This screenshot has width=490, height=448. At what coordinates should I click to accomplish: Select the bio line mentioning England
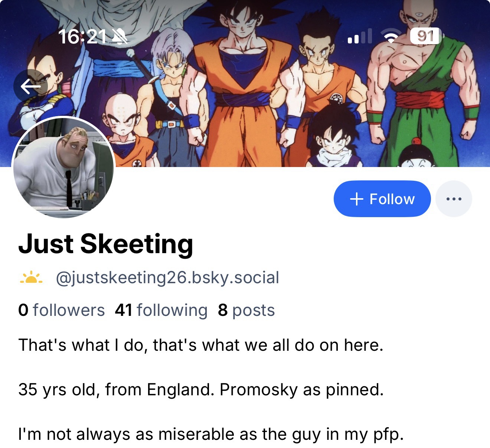tap(201, 390)
